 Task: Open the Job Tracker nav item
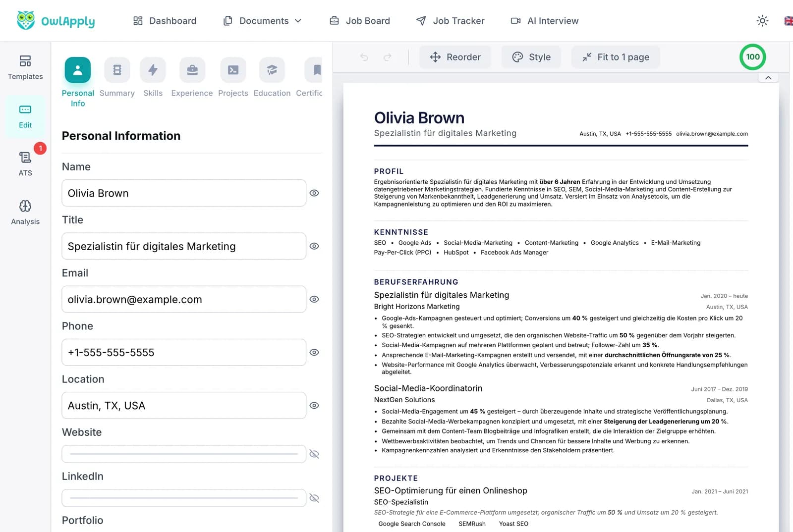click(x=451, y=21)
